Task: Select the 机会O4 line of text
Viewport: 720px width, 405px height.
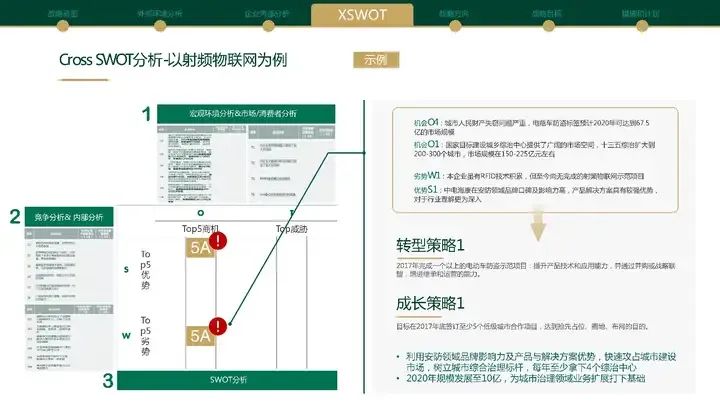Action: 532,127
